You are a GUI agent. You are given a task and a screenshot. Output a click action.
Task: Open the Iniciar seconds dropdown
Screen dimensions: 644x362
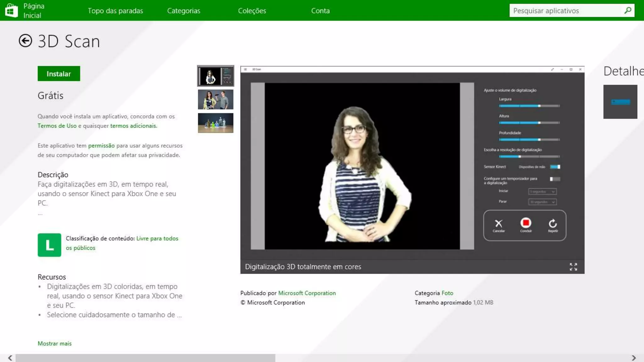(542, 191)
